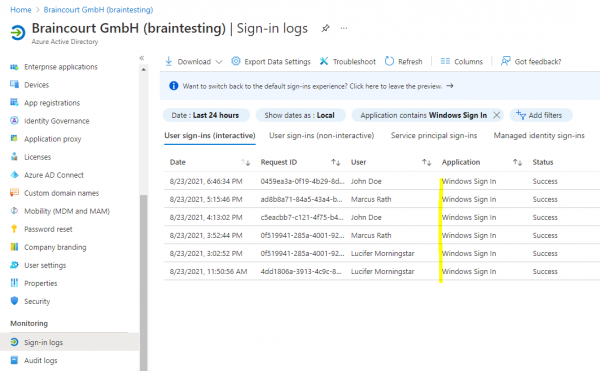Click here to leave the preview banner
Image resolution: width=600 pixels, height=371 pixels.
coord(318,86)
